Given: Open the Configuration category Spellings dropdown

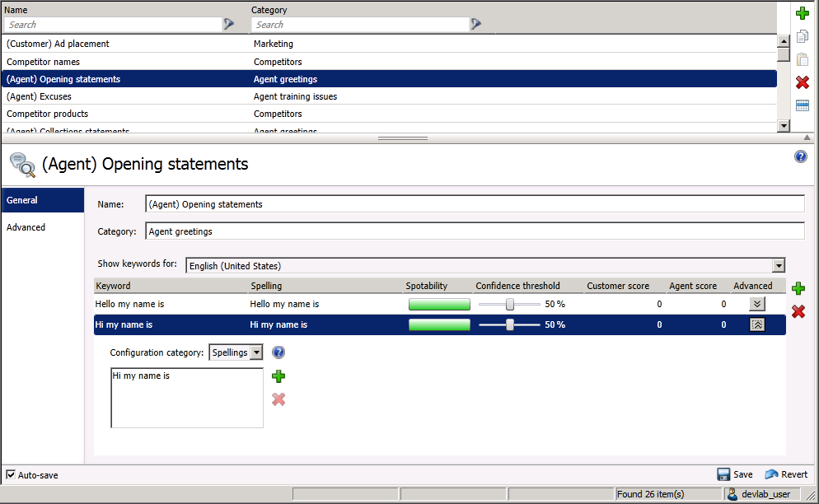Looking at the screenshot, I should [x=255, y=352].
